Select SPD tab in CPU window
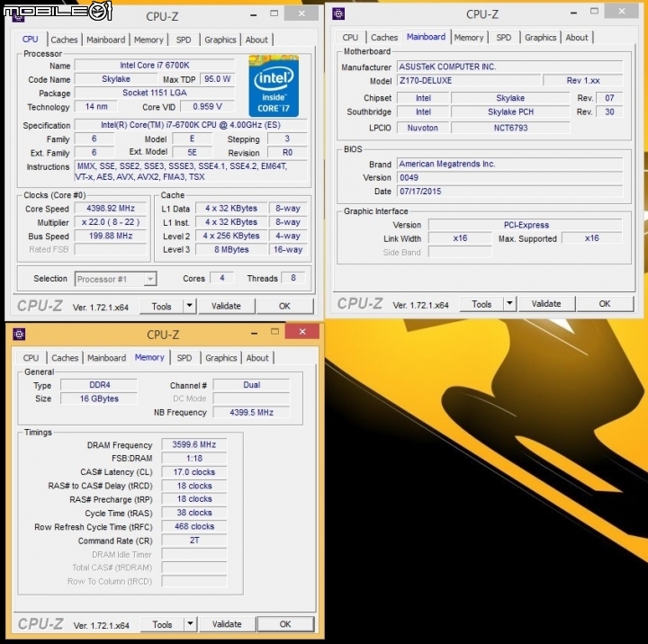The height and width of the screenshot is (644, 648). point(184,40)
